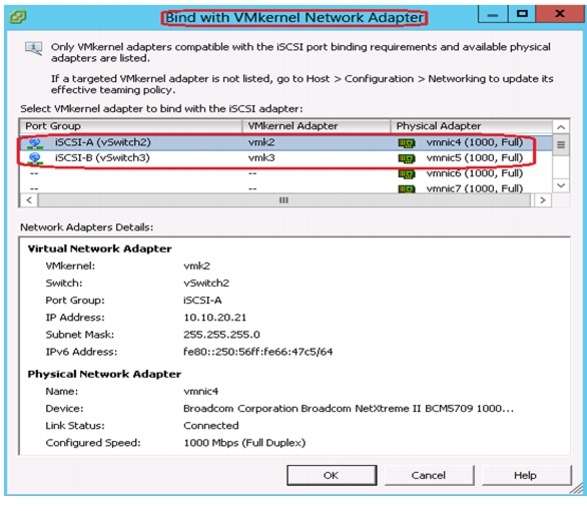The width and height of the screenshot is (587, 511).
Task: Click the vmnic5 physical adapter card icon
Action: point(406,159)
